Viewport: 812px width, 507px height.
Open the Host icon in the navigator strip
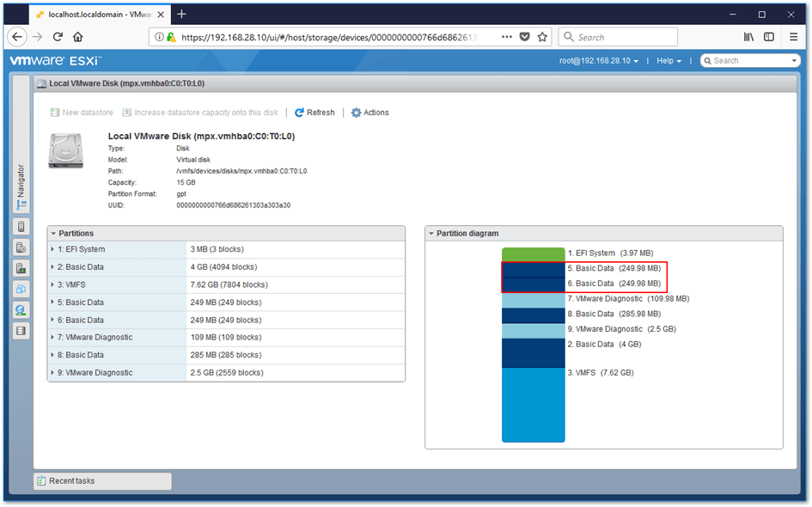(21, 226)
